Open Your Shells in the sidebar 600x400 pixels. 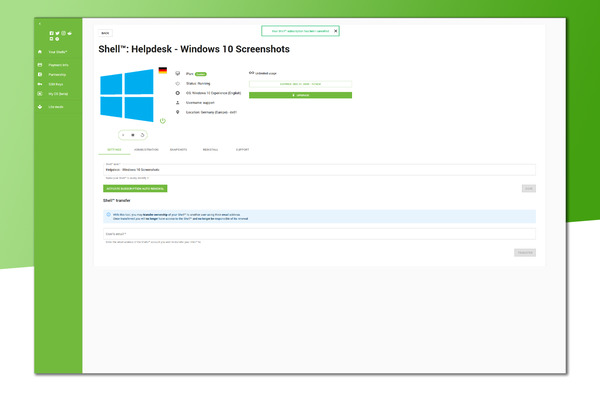[57, 51]
